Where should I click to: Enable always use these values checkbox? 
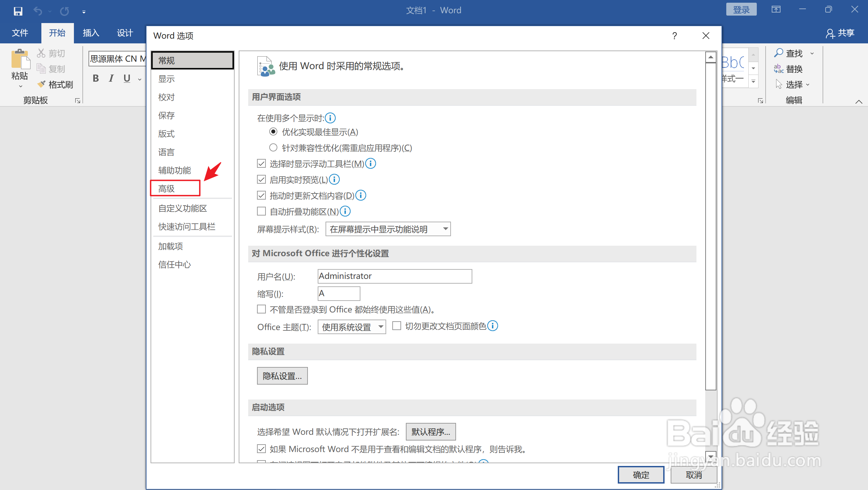[x=261, y=309]
